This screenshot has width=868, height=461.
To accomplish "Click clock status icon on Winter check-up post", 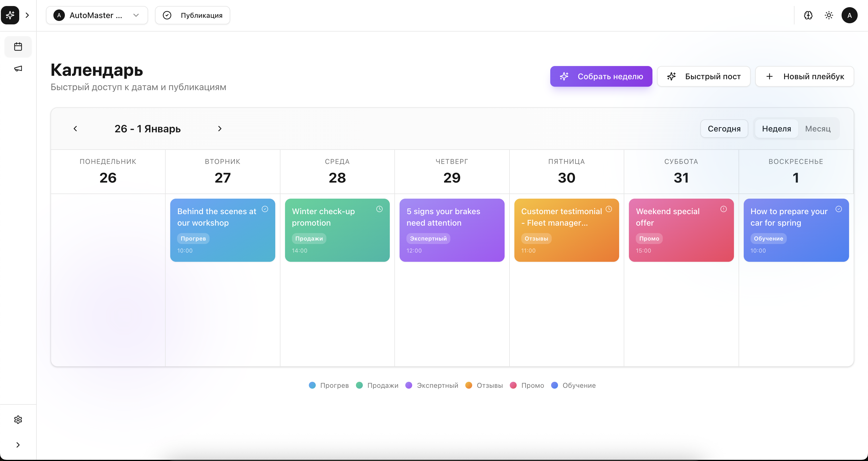I will pos(379,209).
